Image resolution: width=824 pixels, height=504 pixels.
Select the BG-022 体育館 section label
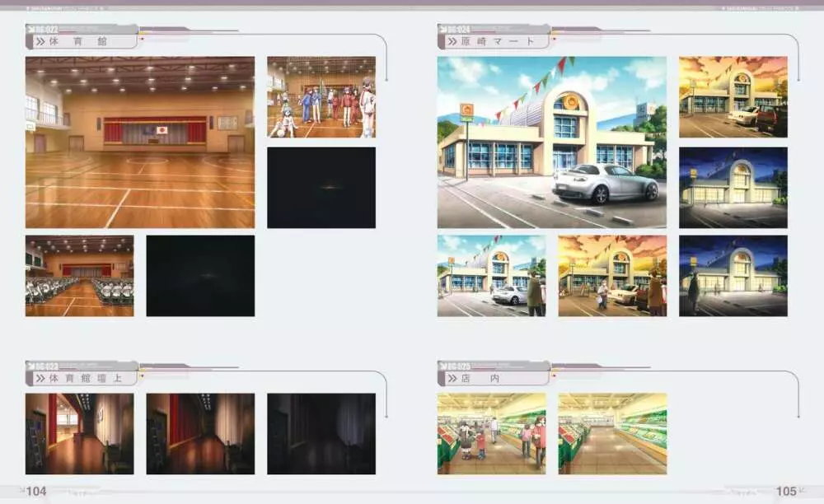(81, 37)
